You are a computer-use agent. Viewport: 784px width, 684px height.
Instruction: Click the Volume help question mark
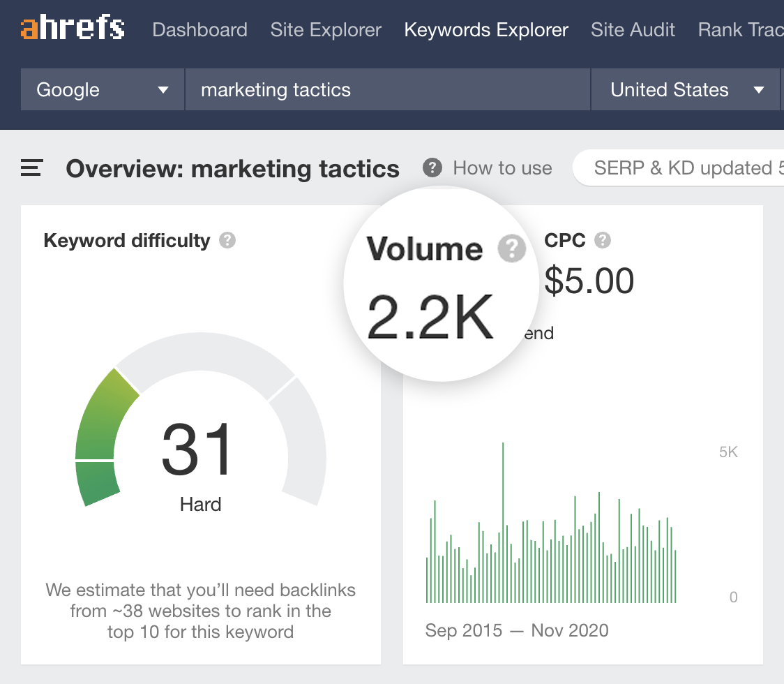[511, 248]
